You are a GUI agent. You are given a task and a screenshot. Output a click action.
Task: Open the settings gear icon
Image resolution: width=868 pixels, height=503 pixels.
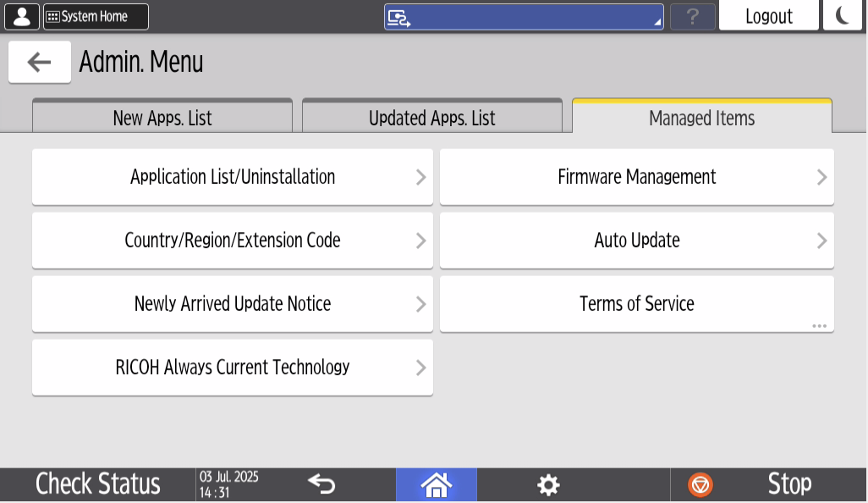coord(548,484)
